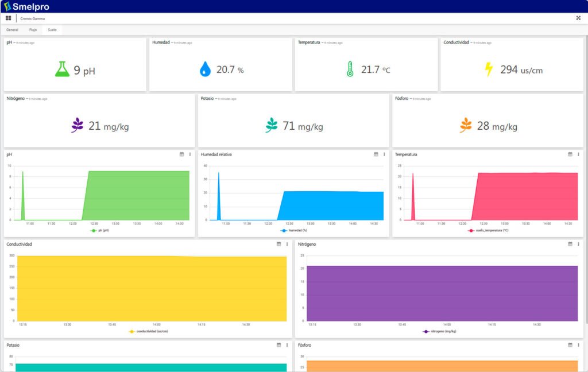Open calendar picker on Humedad relativa chart
588x372 pixels.
(x=376, y=154)
